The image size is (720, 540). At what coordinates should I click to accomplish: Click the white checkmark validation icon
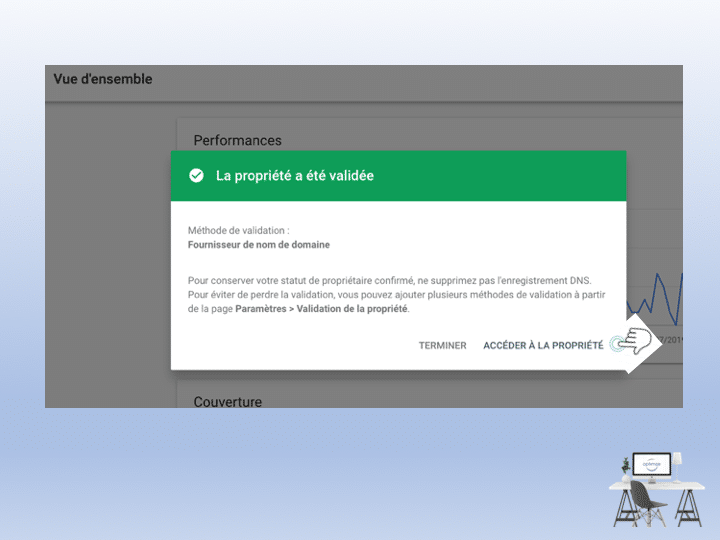(x=196, y=176)
